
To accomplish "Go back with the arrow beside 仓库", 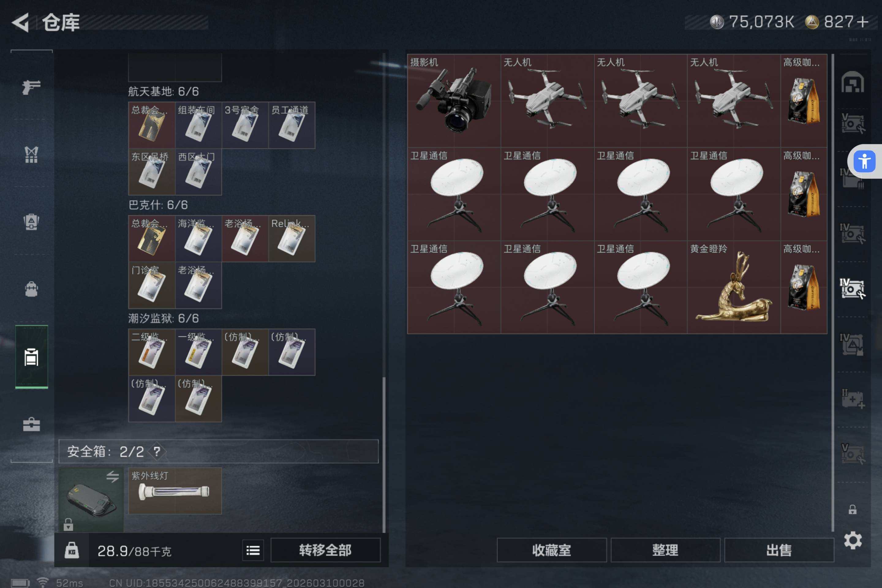I will 21,22.
